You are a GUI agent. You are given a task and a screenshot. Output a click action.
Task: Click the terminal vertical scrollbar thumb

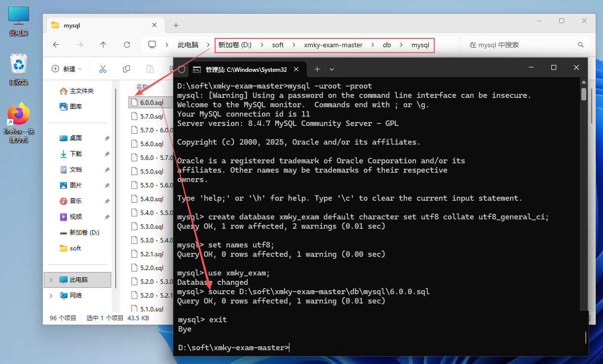coord(584,94)
